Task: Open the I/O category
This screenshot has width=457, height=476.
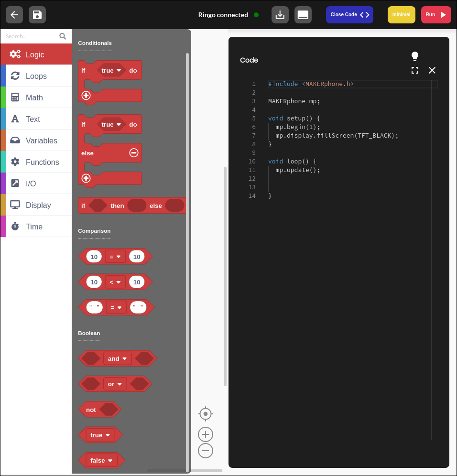Action: [x=36, y=184]
